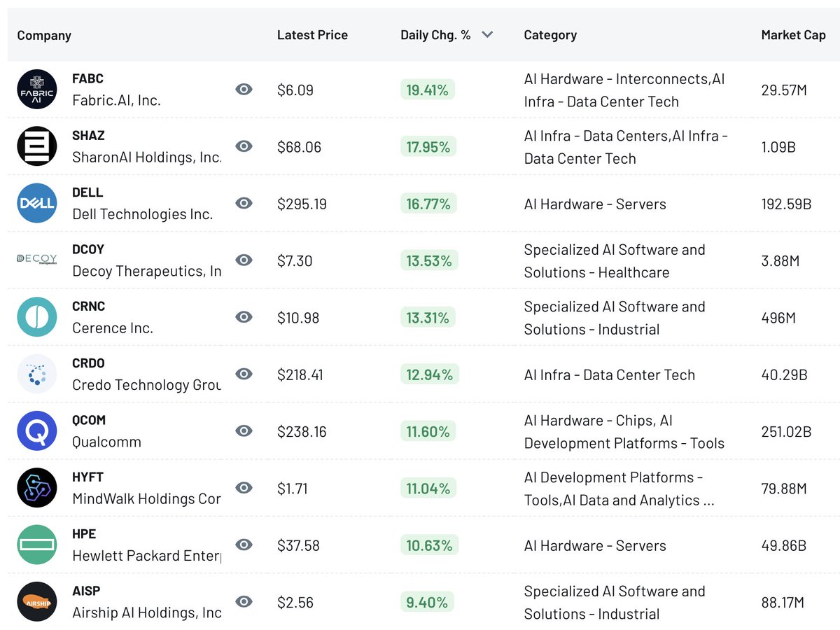Click the Qualcomm Q logo
This screenshot has height=630, width=840.
tap(37, 430)
